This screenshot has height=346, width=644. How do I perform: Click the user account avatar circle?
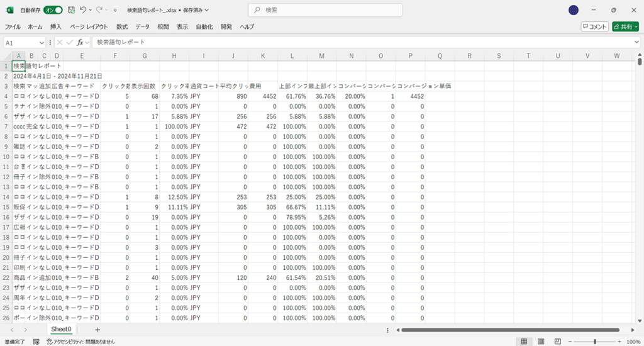[x=573, y=10]
